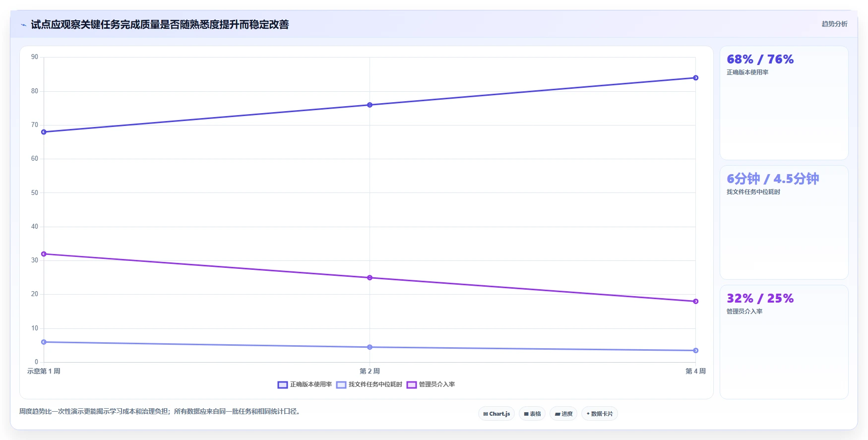Click the 找文件任务中位耗时 point at 第 1 周
Image resolution: width=868 pixels, height=440 pixels.
44,342
